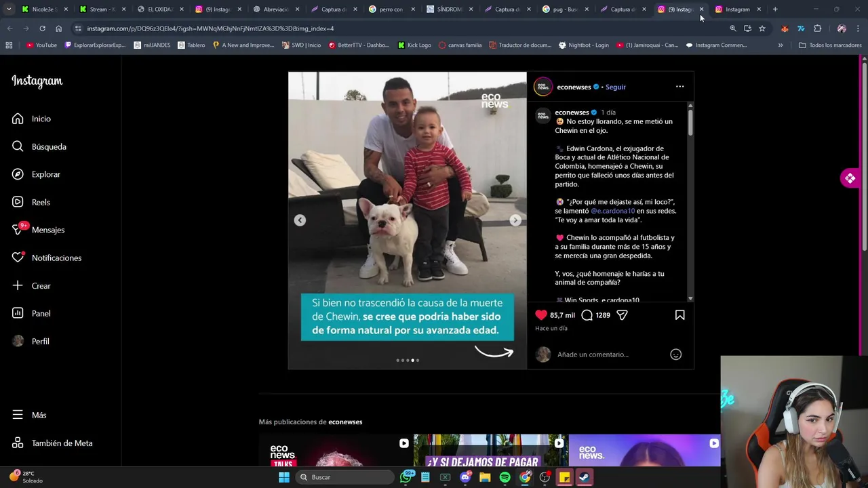The height and width of the screenshot is (488, 868).
Task: Open Panel dashboard in sidebar
Action: [x=31, y=313]
